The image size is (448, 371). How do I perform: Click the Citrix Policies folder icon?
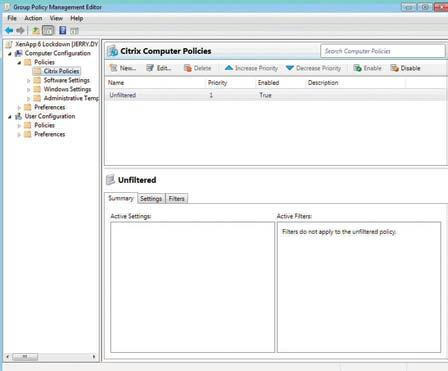click(x=37, y=71)
